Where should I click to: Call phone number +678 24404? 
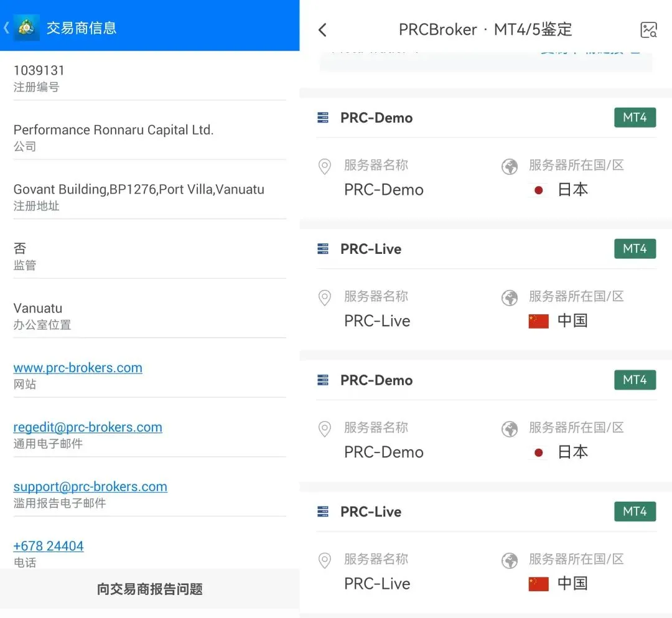pos(49,546)
